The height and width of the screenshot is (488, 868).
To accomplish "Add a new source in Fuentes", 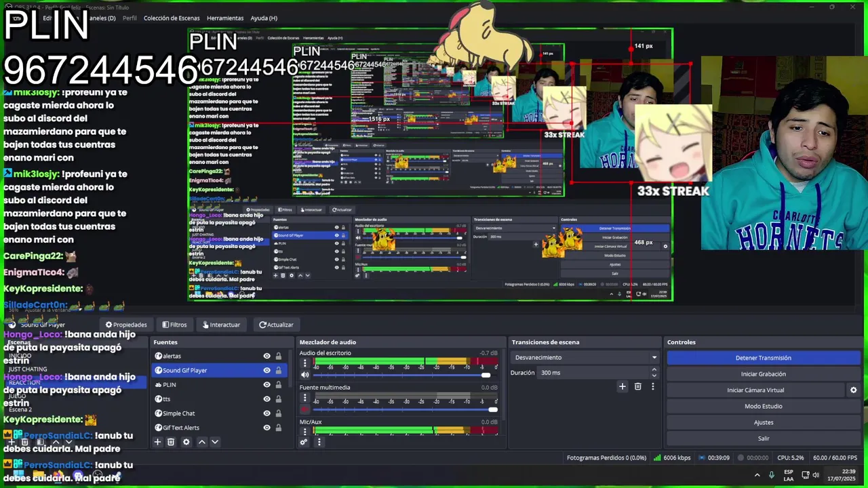I will coord(157,442).
